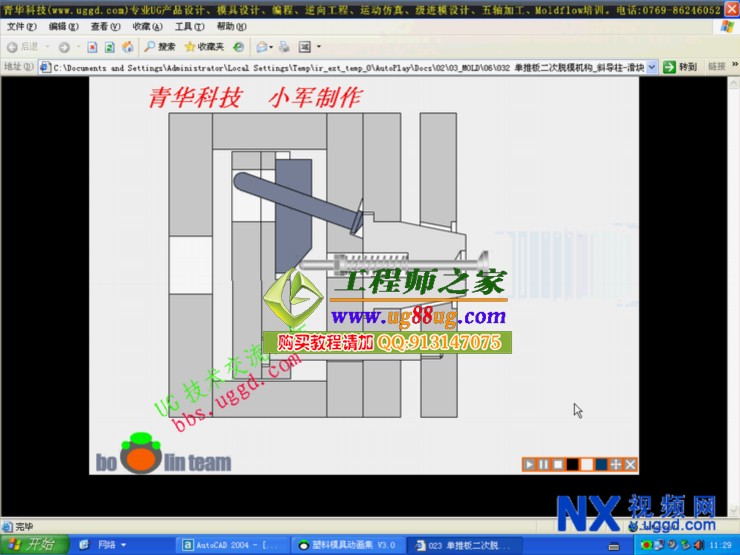The width and height of the screenshot is (740, 555).
Task: Refresh the page with green arrows icon
Action: tap(109, 47)
